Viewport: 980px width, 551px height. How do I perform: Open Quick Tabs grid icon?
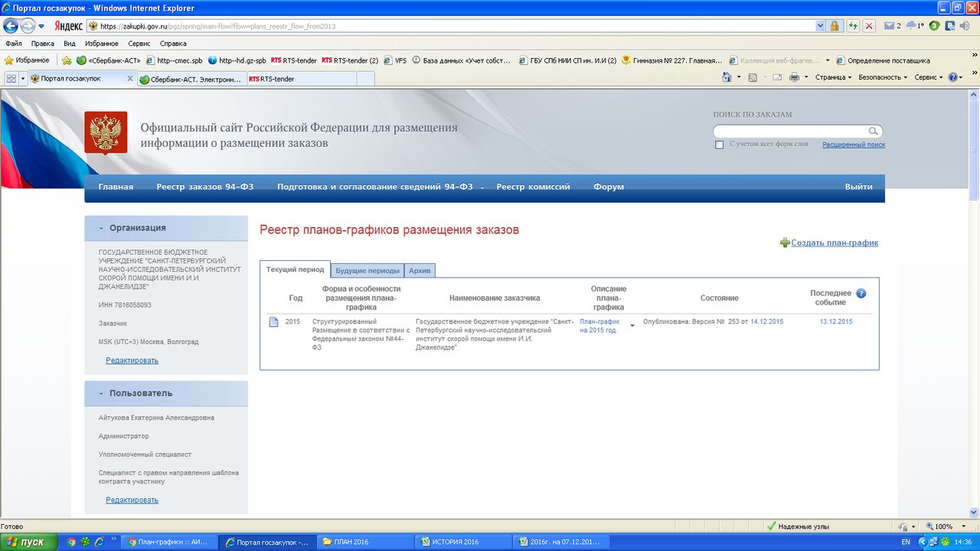coord(11,78)
